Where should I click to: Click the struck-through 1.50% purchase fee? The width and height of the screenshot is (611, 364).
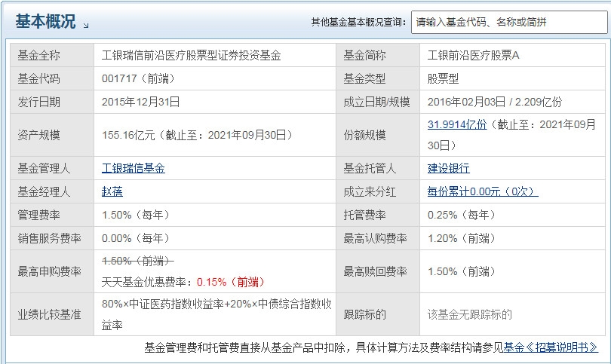(137, 261)
